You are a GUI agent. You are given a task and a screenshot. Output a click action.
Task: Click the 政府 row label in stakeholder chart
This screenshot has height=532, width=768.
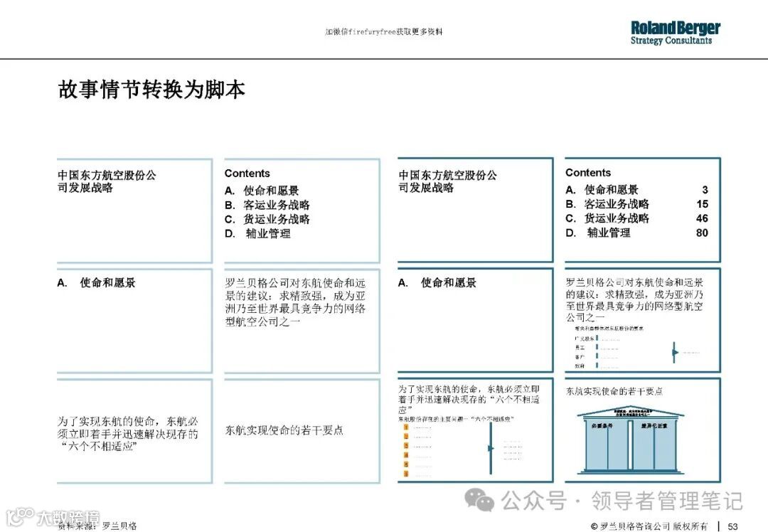(x=580, y=366)
